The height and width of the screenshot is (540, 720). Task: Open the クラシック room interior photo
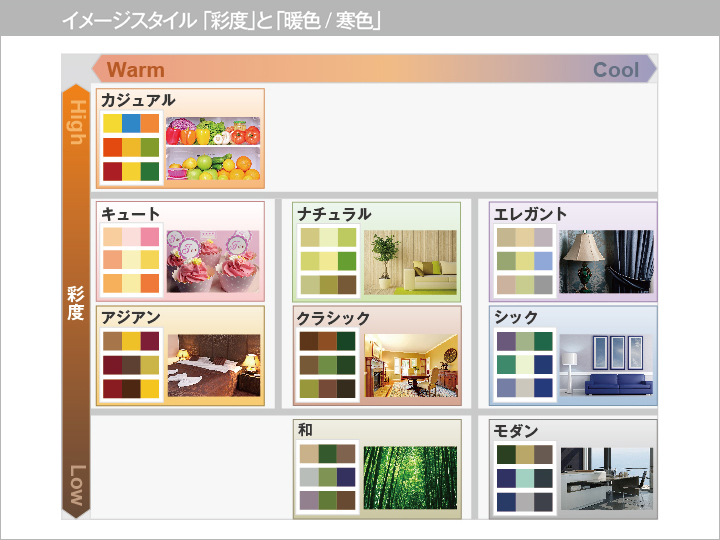(410, 365)
